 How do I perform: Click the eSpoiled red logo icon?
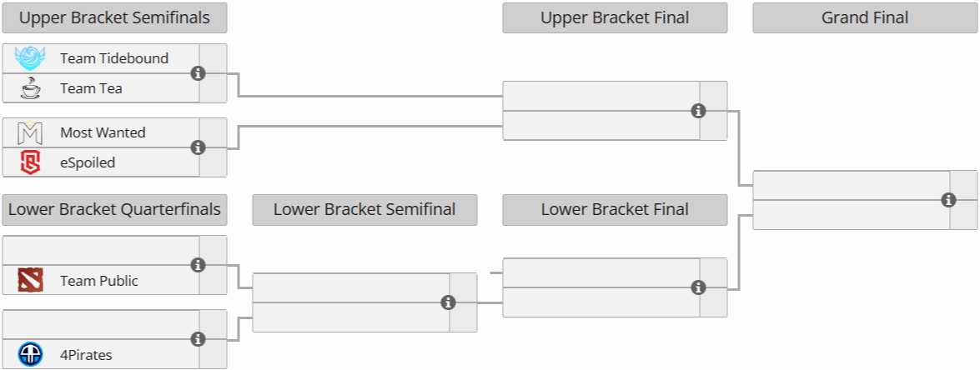click(30, 162)
